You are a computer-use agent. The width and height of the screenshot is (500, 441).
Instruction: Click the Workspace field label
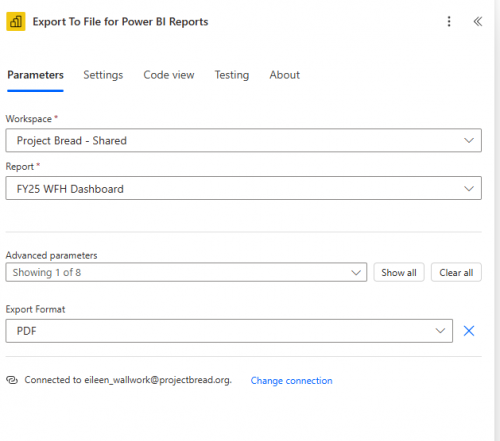pos(29,119)
